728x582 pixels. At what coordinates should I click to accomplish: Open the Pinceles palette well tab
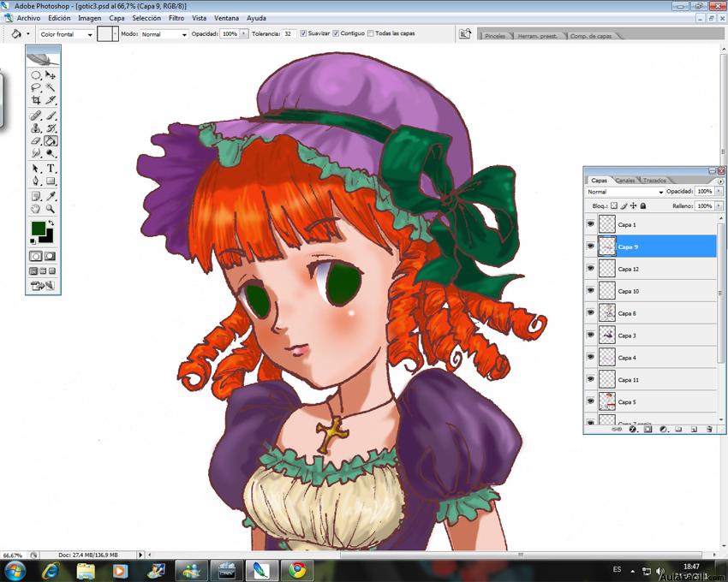click(495, 36)
